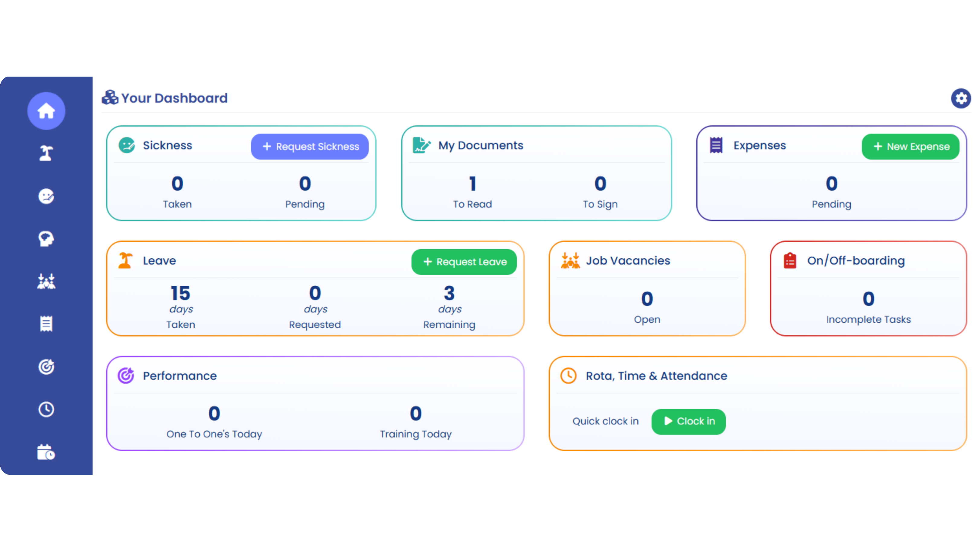Viewport: 980px width, 551px height.
Task: Select the Job Vacancies Open count
Action: coord(646,299)
